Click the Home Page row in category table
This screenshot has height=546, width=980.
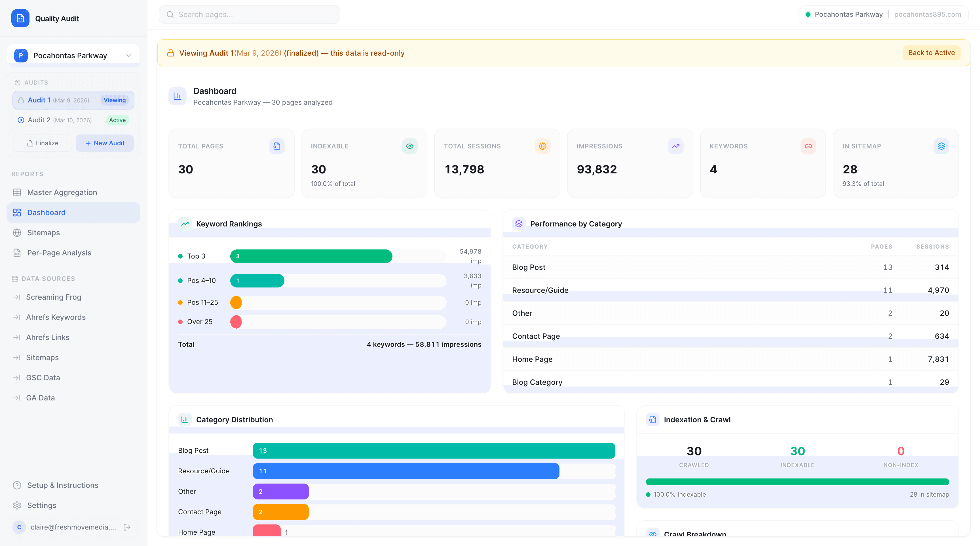[730, 359]
